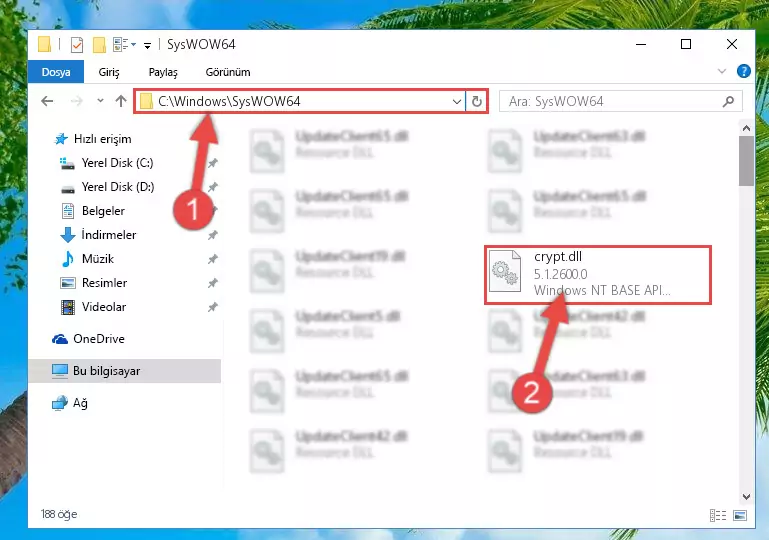Click the address bar path C:\Windows\SysWOW64
Viewport: 769px width, 540px height.
229,102
